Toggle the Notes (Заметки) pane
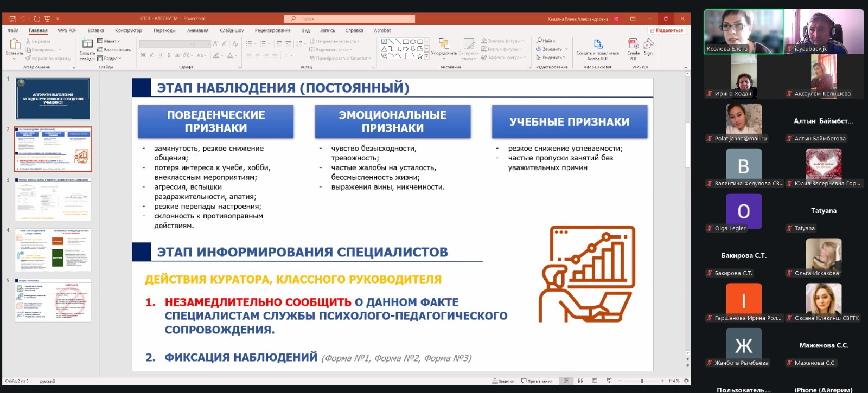This screenshot has height=393, width=868. tap(503, 381)
